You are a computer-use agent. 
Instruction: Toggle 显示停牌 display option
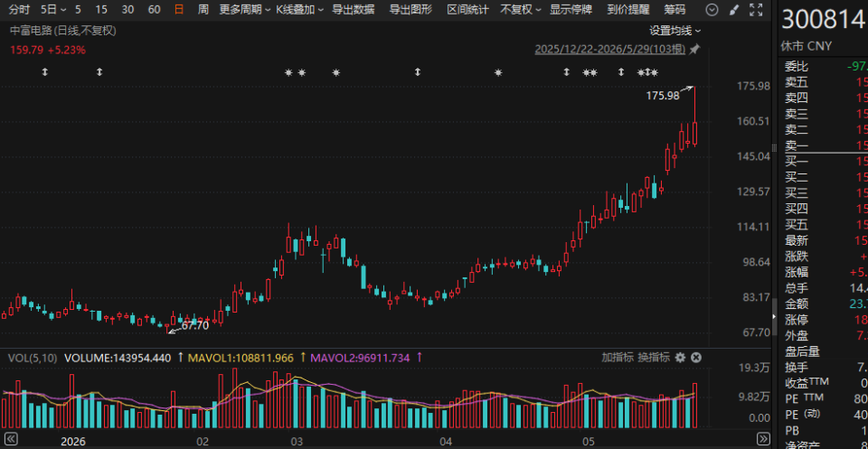pos(571,9)
